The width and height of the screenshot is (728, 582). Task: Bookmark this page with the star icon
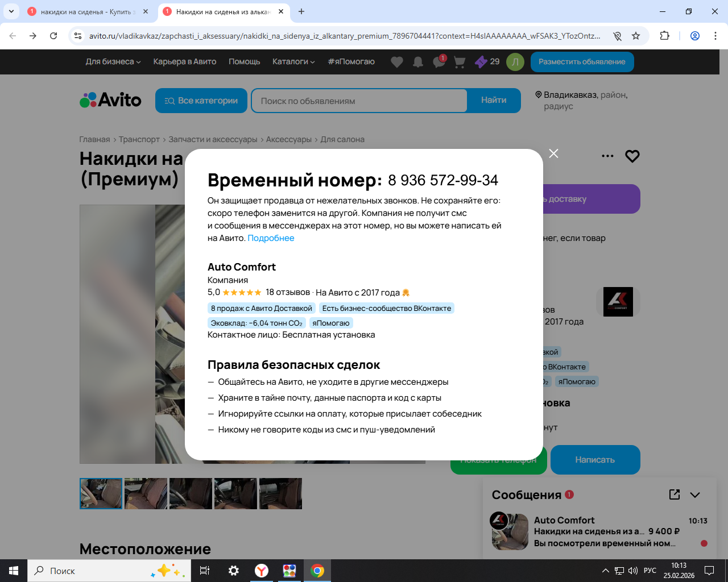click(636, 36)
